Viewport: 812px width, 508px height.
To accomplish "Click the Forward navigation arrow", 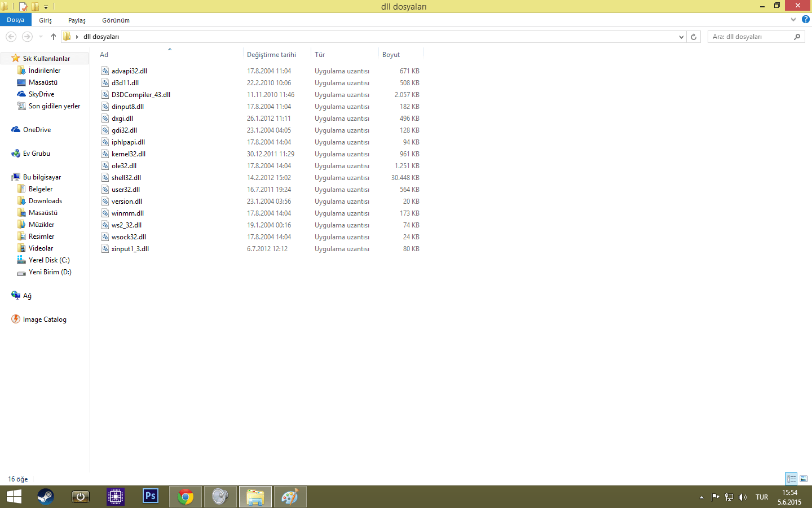I will click(27, 37).
